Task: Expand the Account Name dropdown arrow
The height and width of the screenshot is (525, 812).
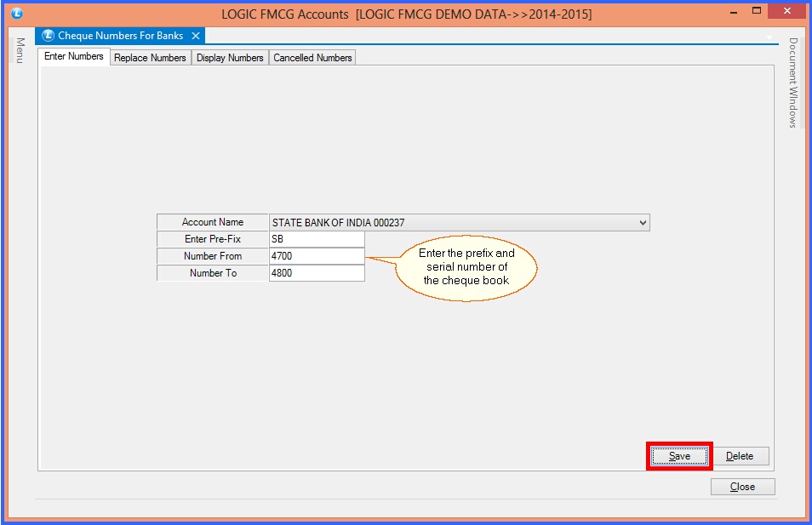Action: 643,223
